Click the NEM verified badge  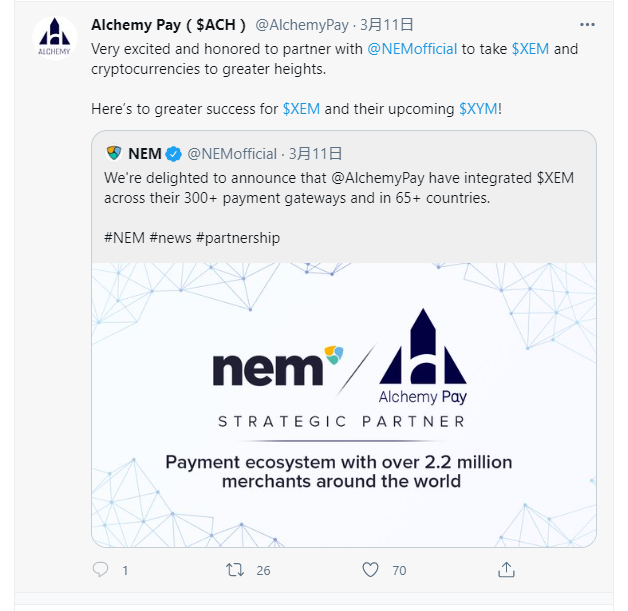(x=173, y=154)
